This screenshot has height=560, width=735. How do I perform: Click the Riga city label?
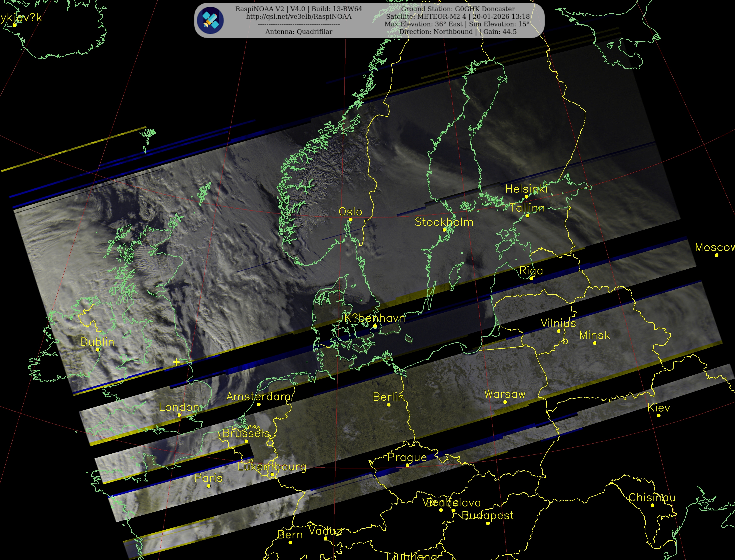click(x=531, y=271)
